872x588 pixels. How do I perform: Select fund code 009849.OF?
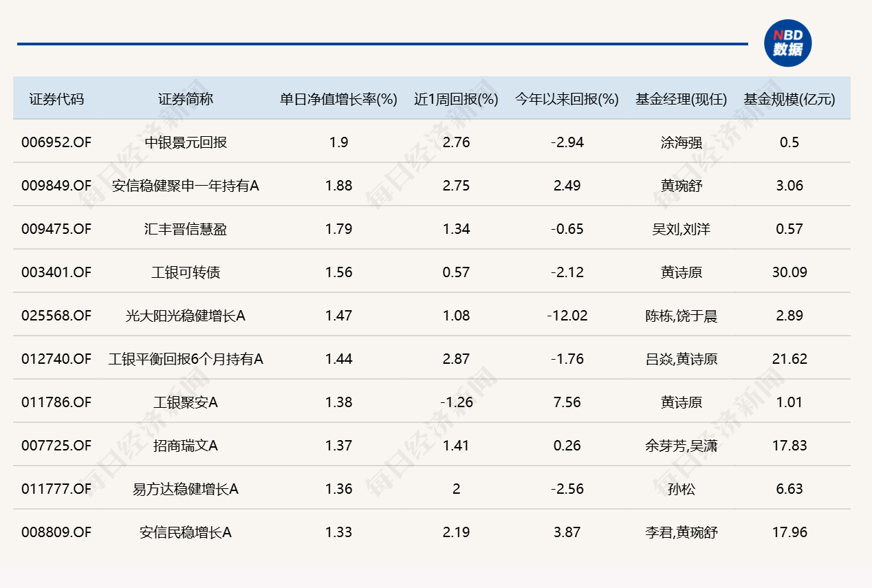[56, 186]
